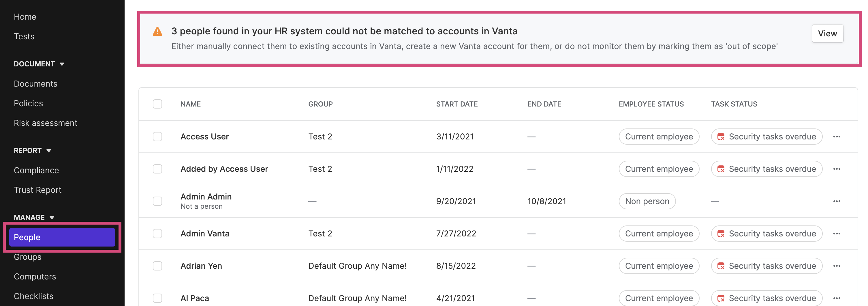Image resolution: width=868 pixels, height=306 pixels.
Task: Click the overdue icon in the Al Paca row
Action: [721, 298]
